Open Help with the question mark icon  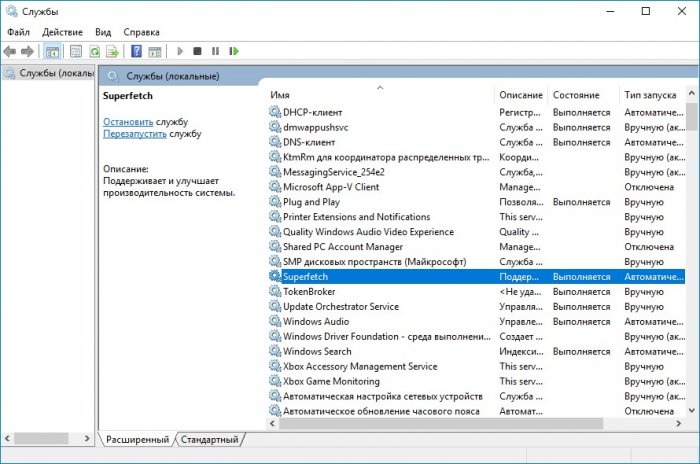point(136,51)
